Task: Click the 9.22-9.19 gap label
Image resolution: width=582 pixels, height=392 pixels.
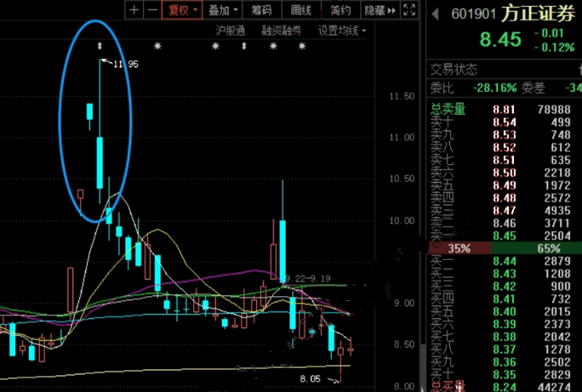Action: coord(308,279)
